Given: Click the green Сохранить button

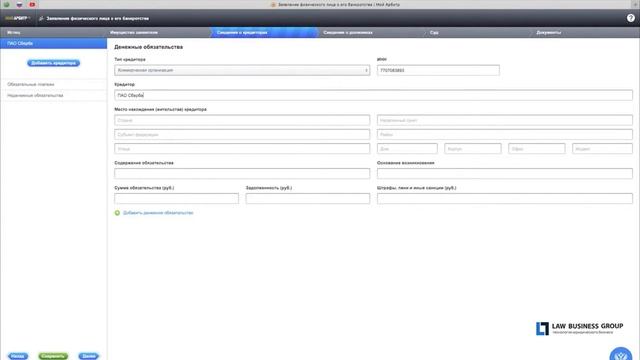Looking at the screenshot, I should pyautogui.click(x=53, y=356).
